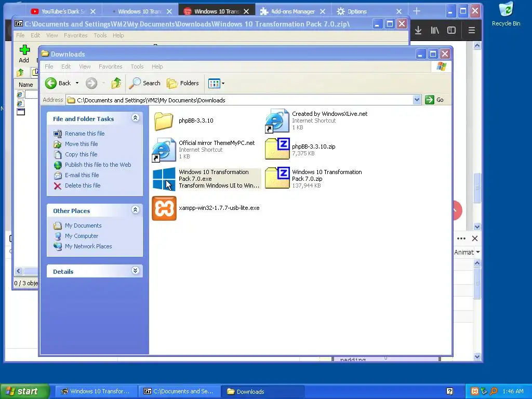Click Downloads taskbar button
Image resolution: width=532 pixels, height=399 pixels.
click(x=262, y=391)
